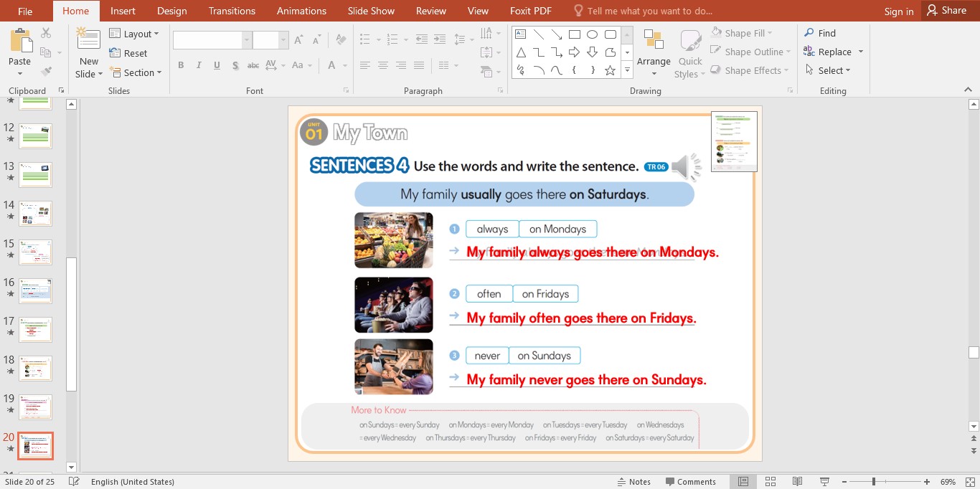980x489 pixels.
Task: Click the Find button
Action: tap(820, 33)
